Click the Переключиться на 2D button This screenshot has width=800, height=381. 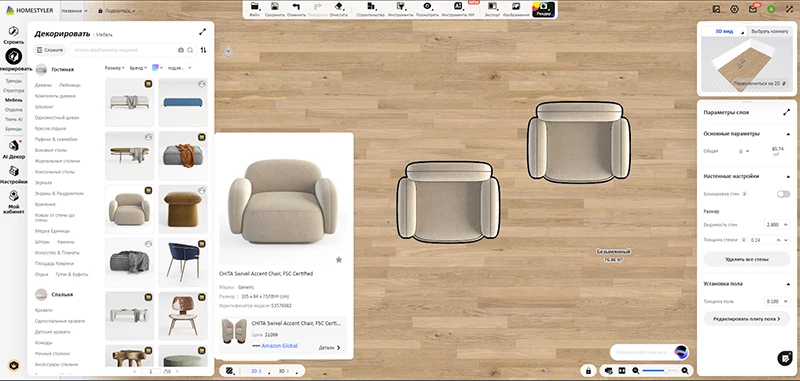tap(759, 83)
